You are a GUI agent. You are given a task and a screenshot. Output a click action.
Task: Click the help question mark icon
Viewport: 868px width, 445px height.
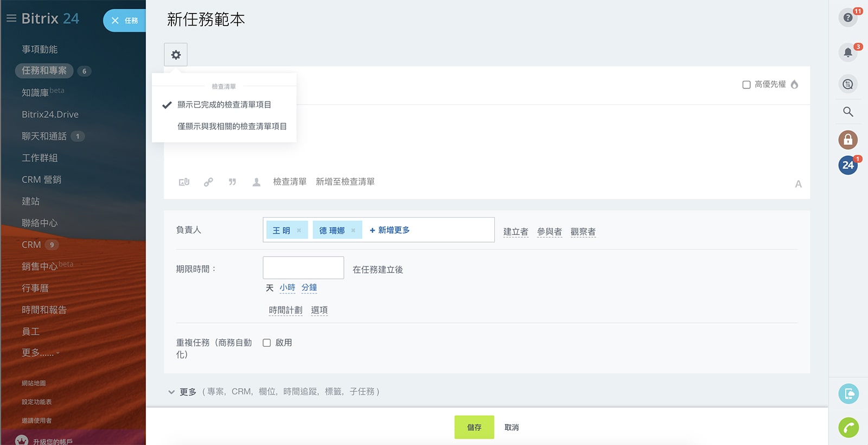(848, 17)
